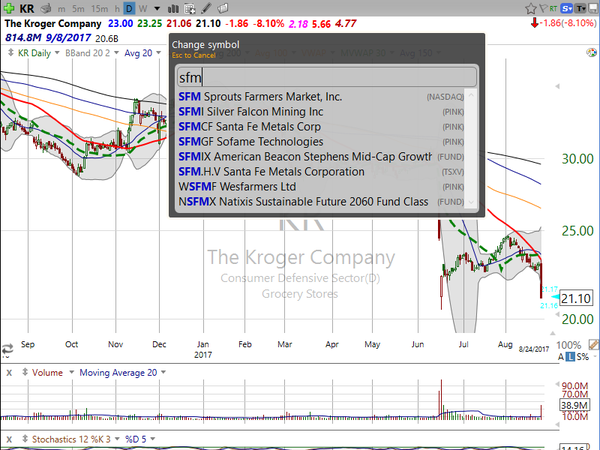Select the 'L' log scale toggle
600x450 pixels.
571,357
